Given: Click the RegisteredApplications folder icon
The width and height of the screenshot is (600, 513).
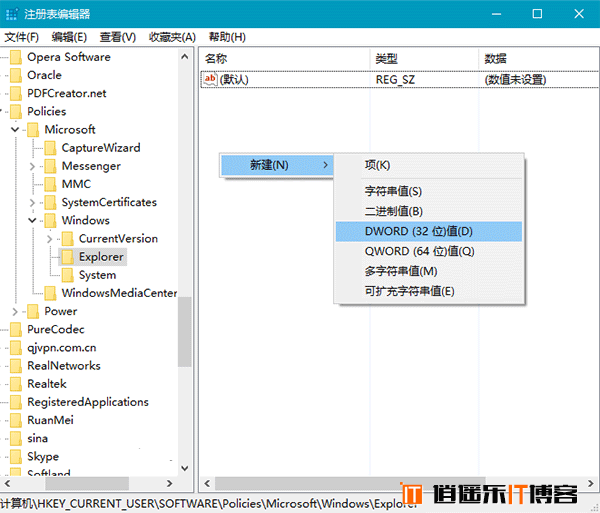Looking at the screenshot, I should click(x=16, y=402).
